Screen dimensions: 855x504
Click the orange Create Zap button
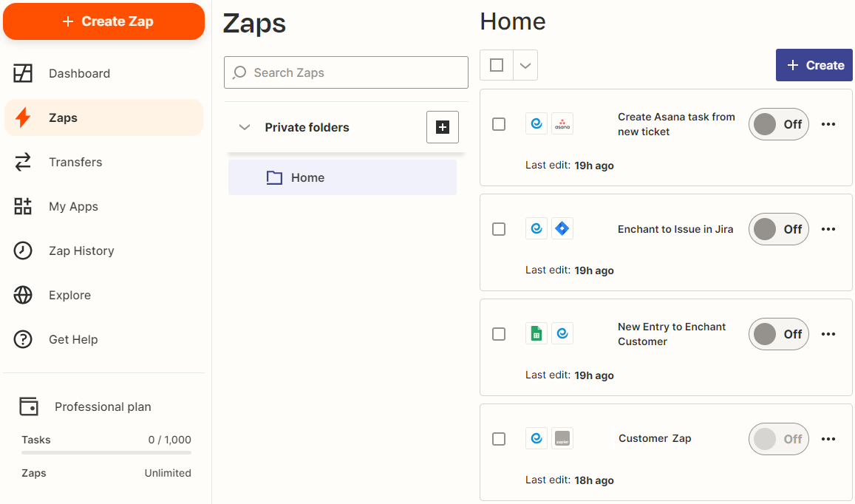104,21
